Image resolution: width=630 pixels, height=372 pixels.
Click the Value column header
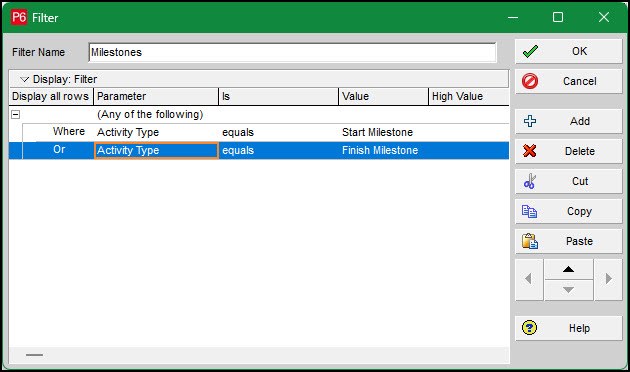(383, 96)
